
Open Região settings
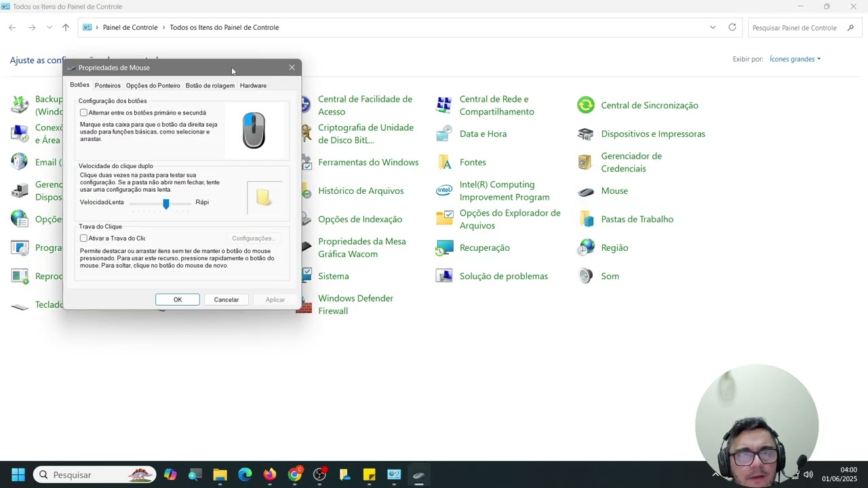(614, 247)
